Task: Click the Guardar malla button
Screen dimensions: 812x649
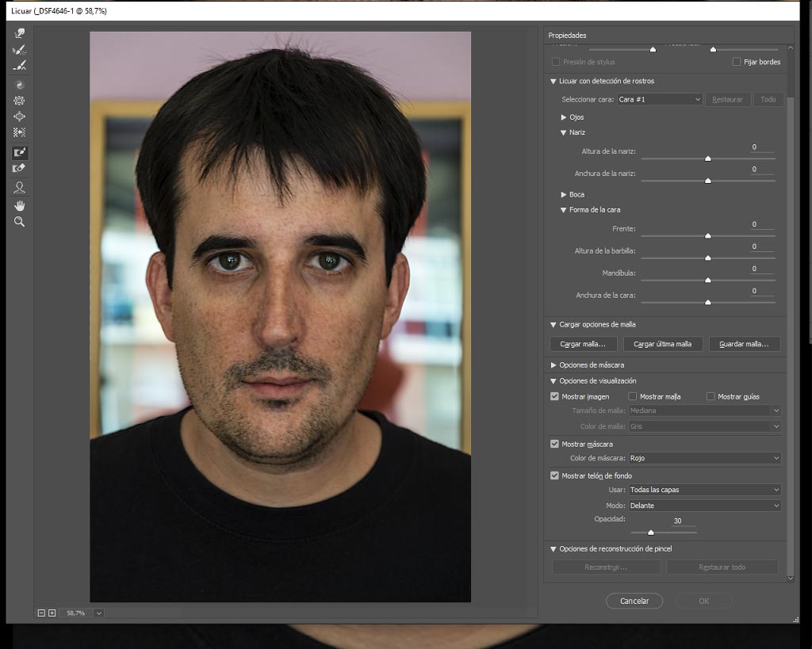Action: tap(744, 344)
